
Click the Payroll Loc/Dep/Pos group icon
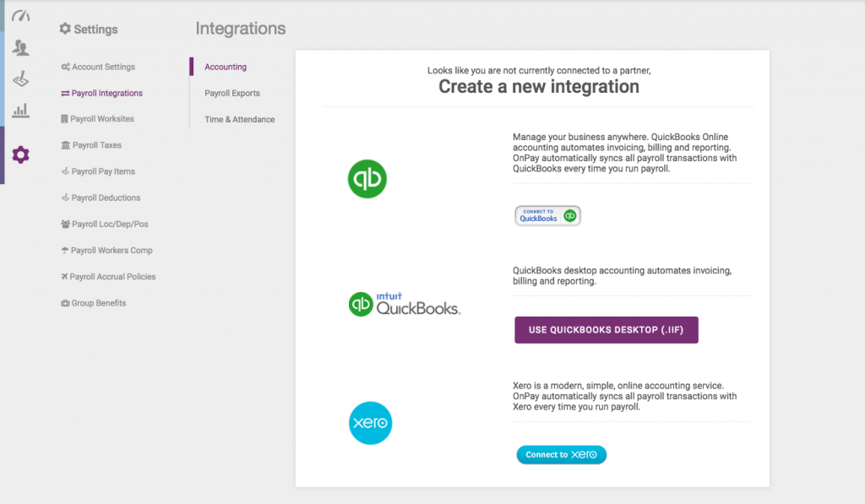(x=66, y=224)
